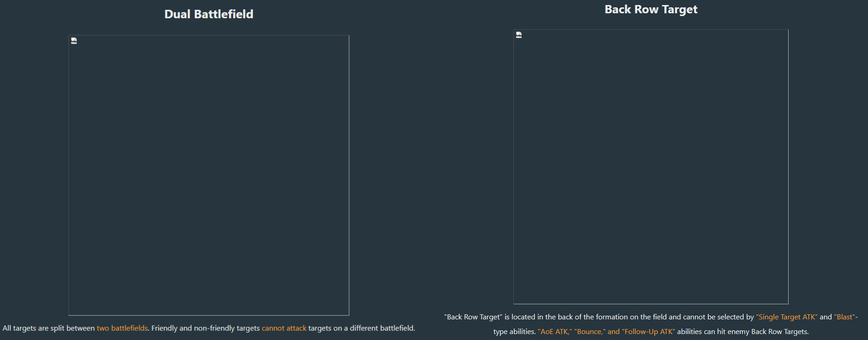This screenshot has height=340, width=868.
Task: Click "abilities can hit enemy Back Row Targets."
Action: [x=743, y=332]
